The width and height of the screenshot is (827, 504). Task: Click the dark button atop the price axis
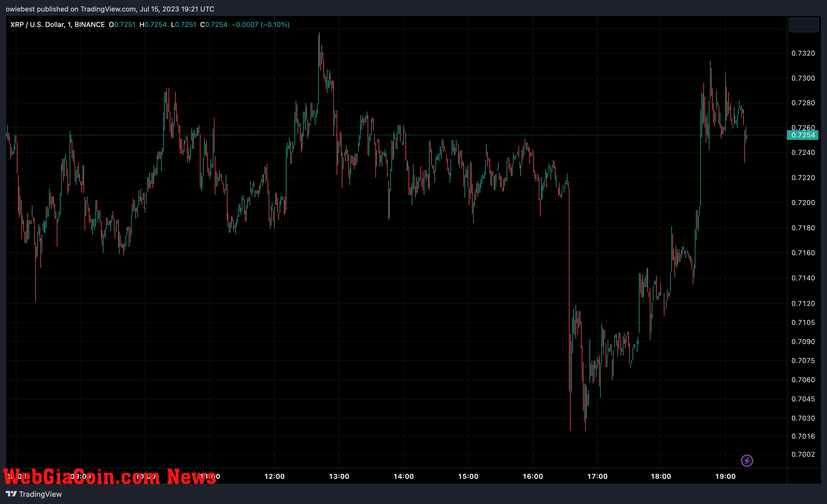tap(803, 25)
